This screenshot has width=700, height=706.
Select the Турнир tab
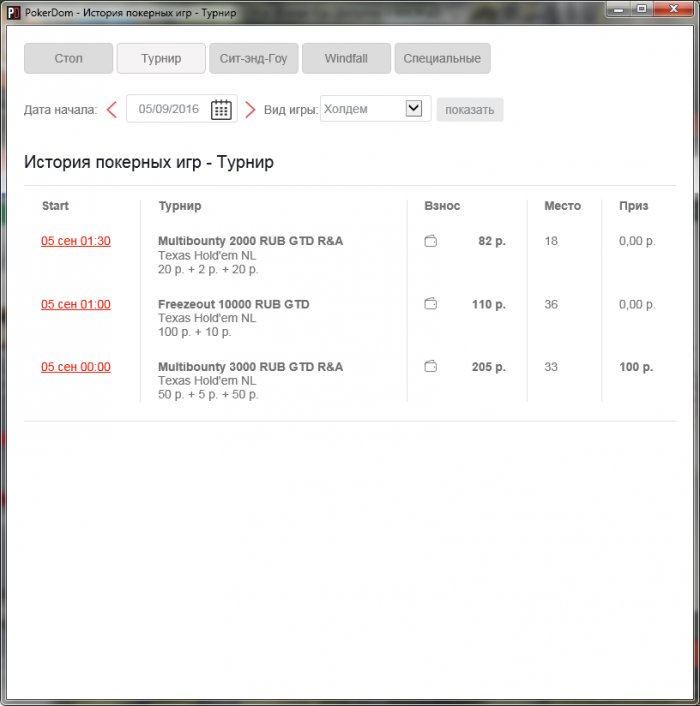161,59
